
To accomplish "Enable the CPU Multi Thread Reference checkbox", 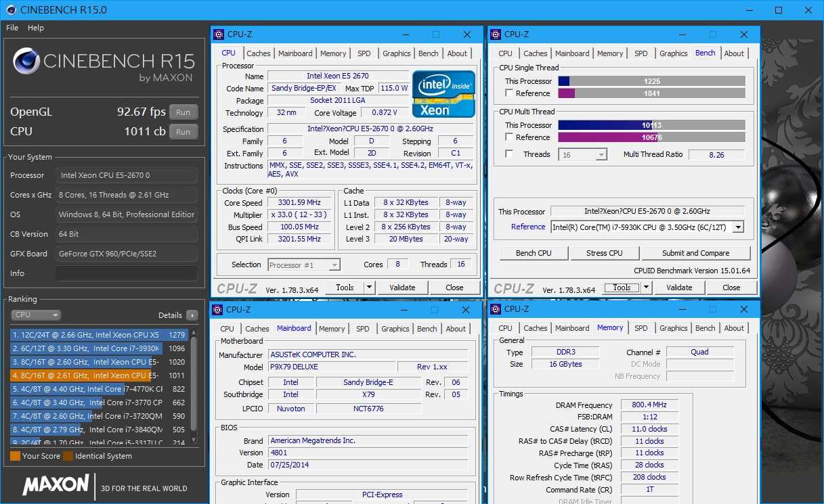I will [508, 137].
